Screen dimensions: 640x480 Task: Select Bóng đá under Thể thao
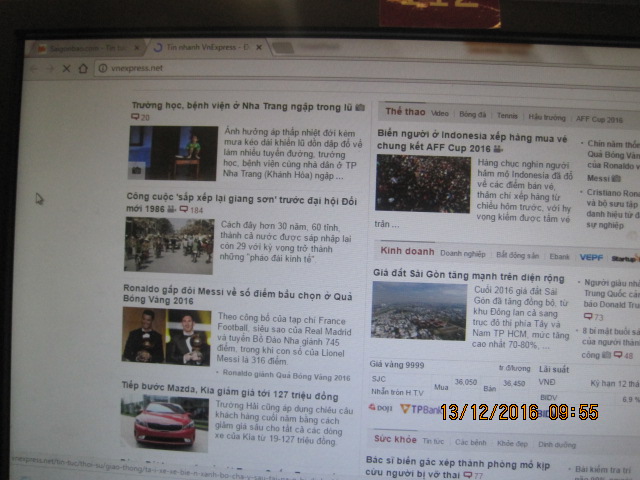click(472, 115)
